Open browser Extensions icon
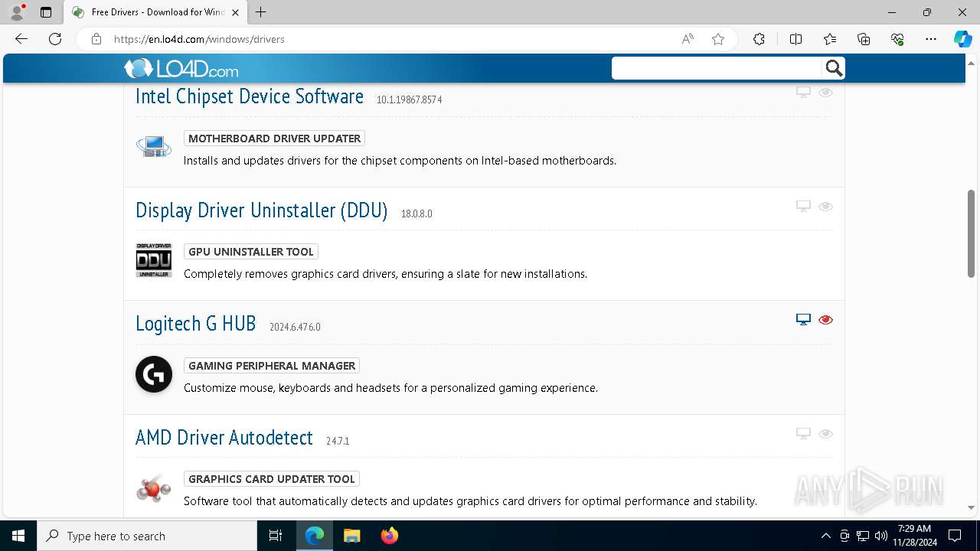The height and width of the screenshot is (551, 980). click(x=759, y=39)
